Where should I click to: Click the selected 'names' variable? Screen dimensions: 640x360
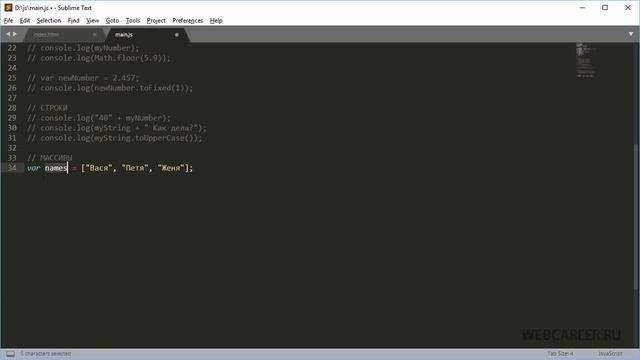click(56, 168)
